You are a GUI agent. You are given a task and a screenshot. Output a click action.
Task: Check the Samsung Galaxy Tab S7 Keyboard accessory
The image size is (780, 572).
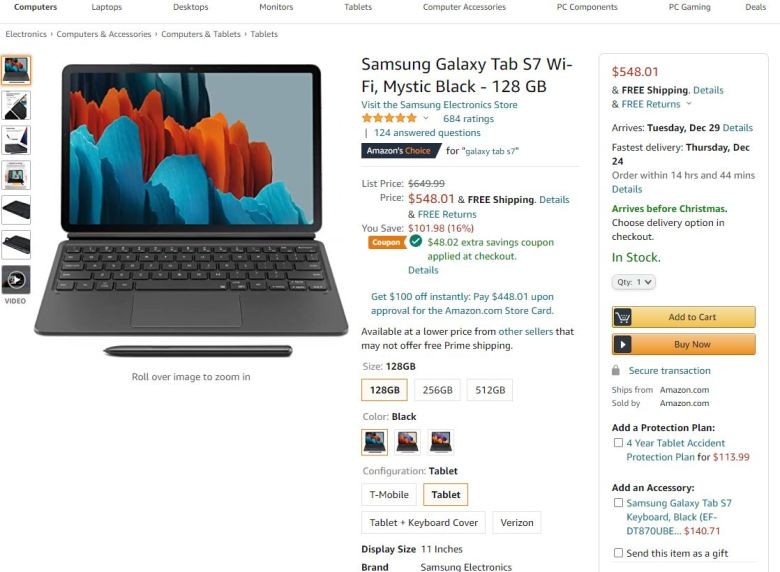point(618,503)
